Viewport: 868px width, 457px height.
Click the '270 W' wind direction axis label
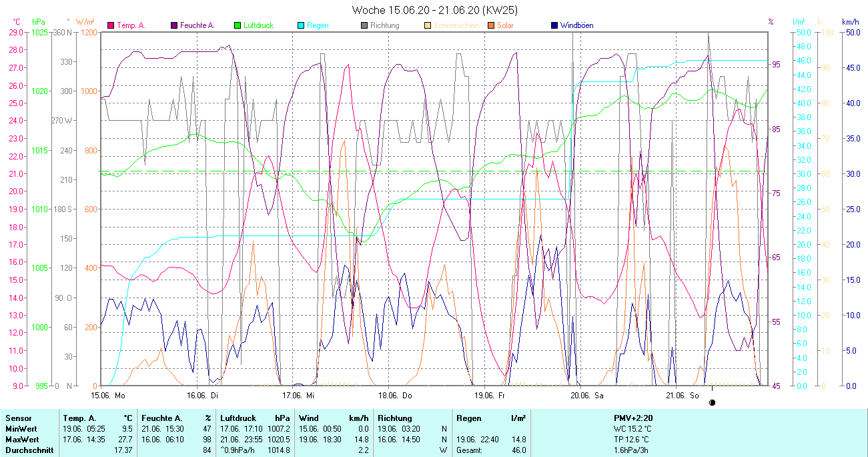click(63, 121)
